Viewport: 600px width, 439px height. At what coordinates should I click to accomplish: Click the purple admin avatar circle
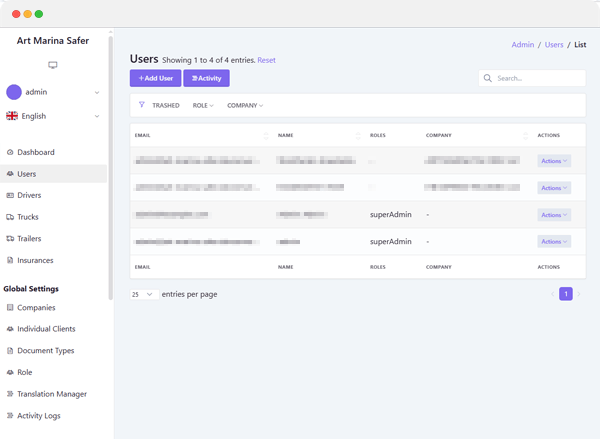pos(14,92)
